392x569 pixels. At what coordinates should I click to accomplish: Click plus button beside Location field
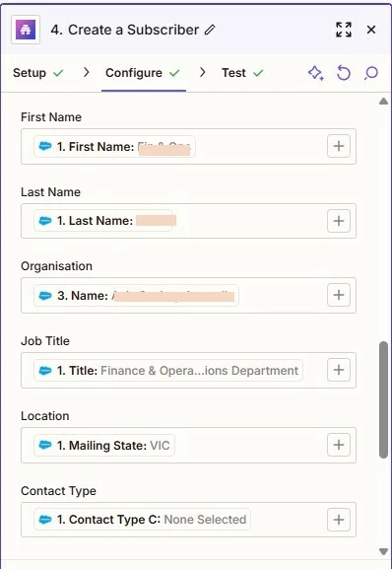pos(339,445)
